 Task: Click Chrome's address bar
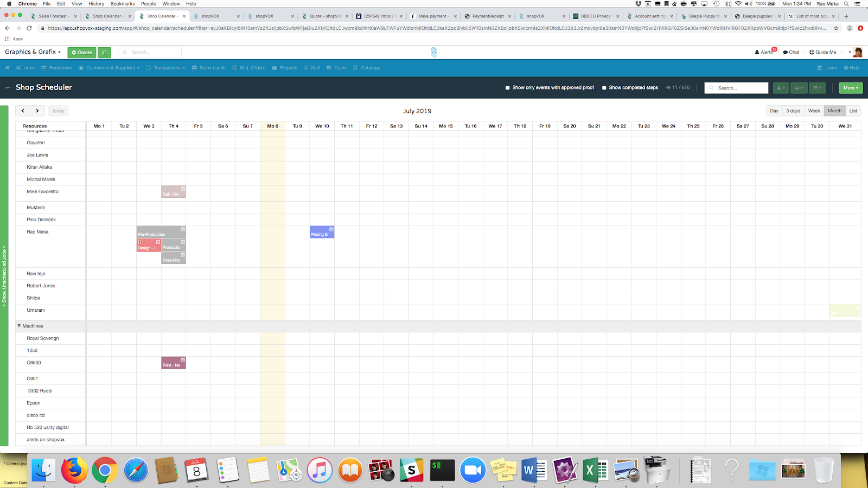coord(437,28)
